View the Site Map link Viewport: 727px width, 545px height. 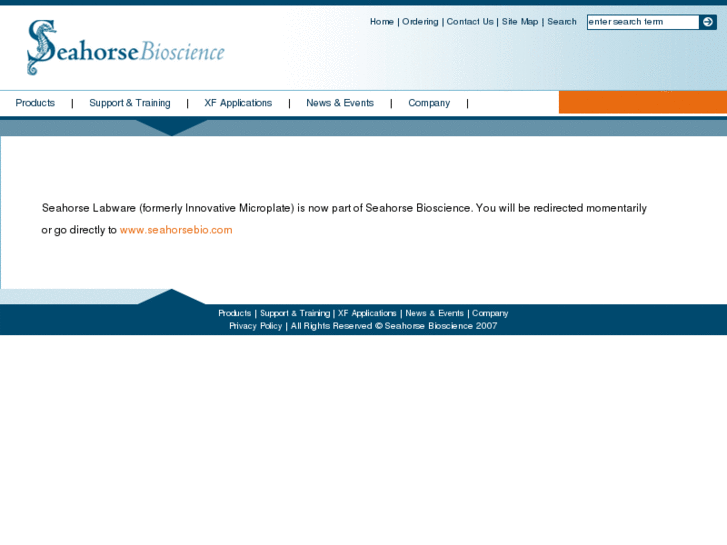[x=520, y=22]
